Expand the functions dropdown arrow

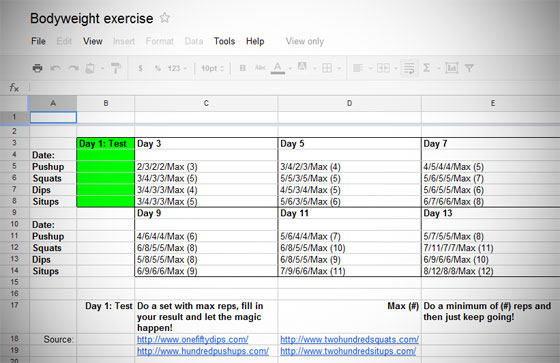438,68
